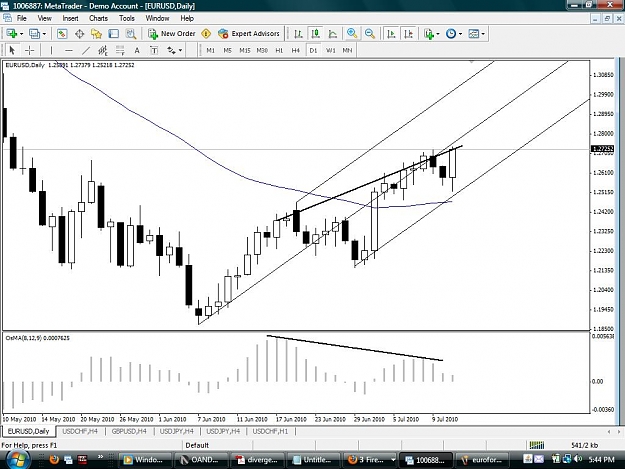
Task: Set timeframe to H4
Action: [295, 50]
